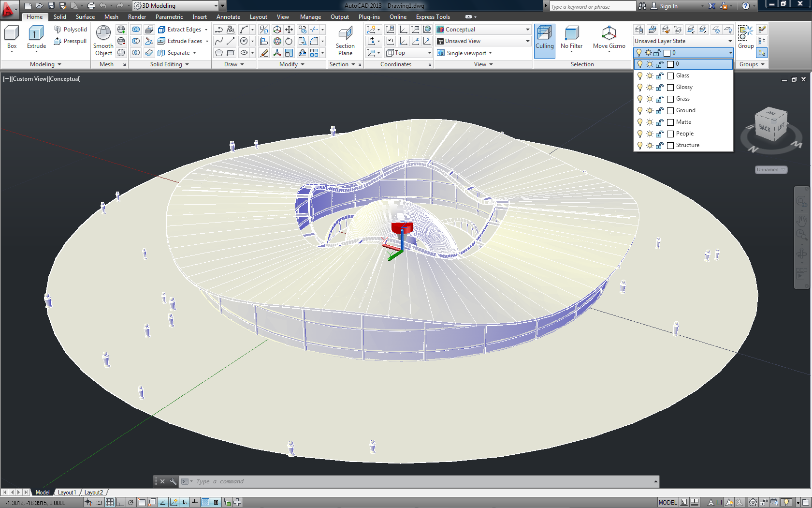Toggle the Grass layer lightbulb visibility
Screen dimensions: 812x508
[x=640, y=99]
